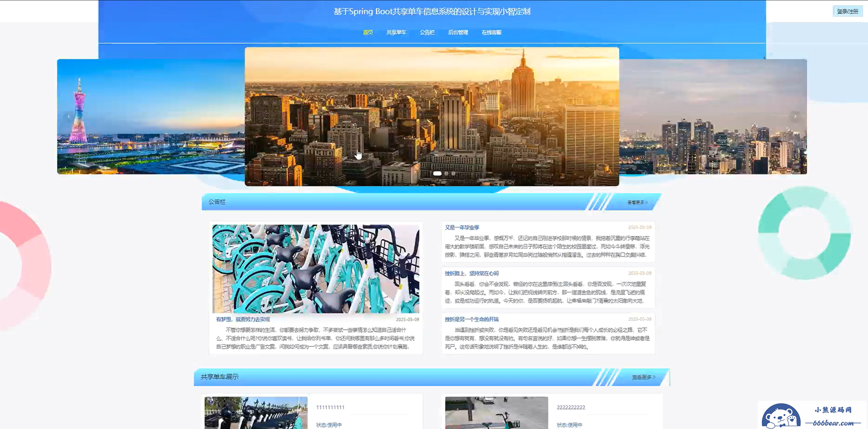Select the second carousel indicator dot
Image resolution: width=868 pixels, height=429 pixels.
446,174
